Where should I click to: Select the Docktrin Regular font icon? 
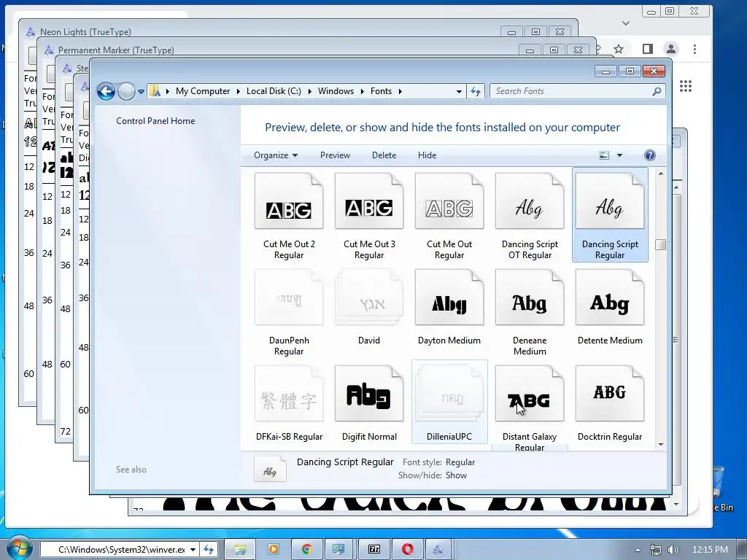coord(610,394)
